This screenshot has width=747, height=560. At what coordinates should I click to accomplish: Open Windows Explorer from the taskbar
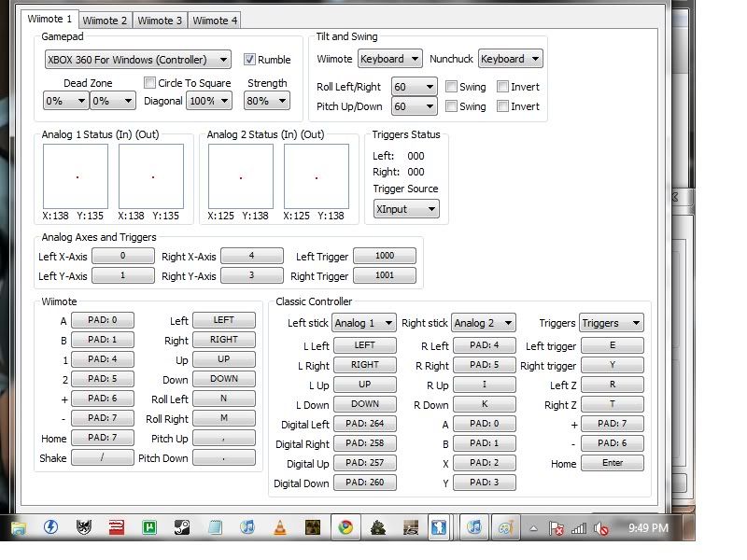19,527
